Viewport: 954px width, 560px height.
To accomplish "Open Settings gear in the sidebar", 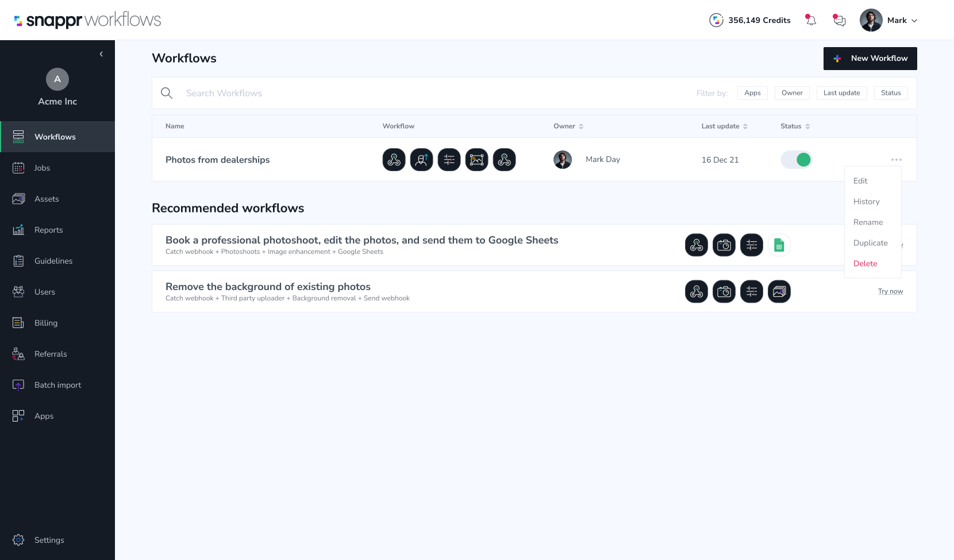I will [x=18, y=540].
